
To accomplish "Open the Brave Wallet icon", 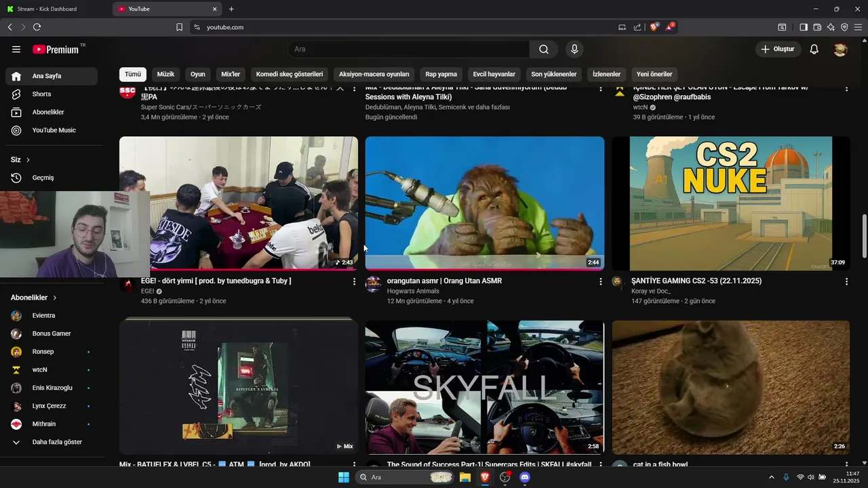I will pos(817,27).
